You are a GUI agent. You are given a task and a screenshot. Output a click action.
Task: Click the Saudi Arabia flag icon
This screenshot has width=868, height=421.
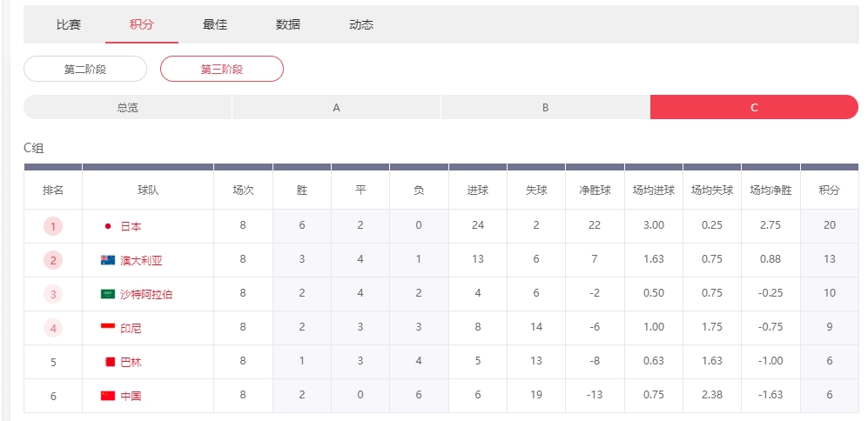coord(108,294)
